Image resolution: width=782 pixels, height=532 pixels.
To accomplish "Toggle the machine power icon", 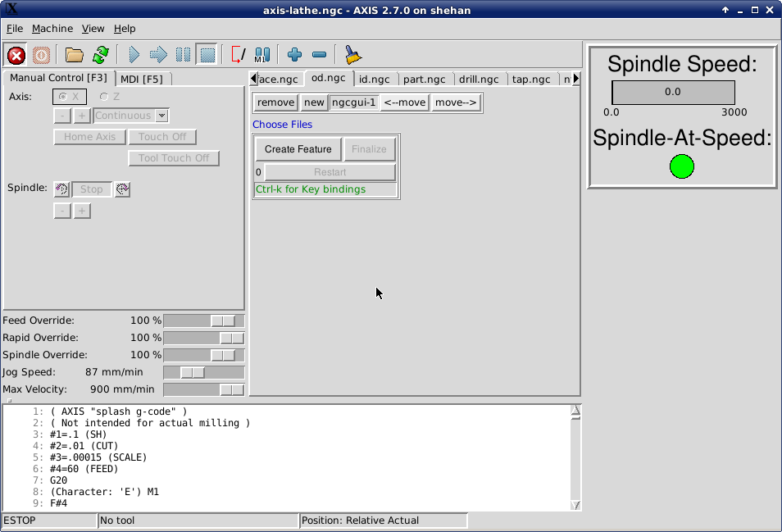I will point(42,55).
